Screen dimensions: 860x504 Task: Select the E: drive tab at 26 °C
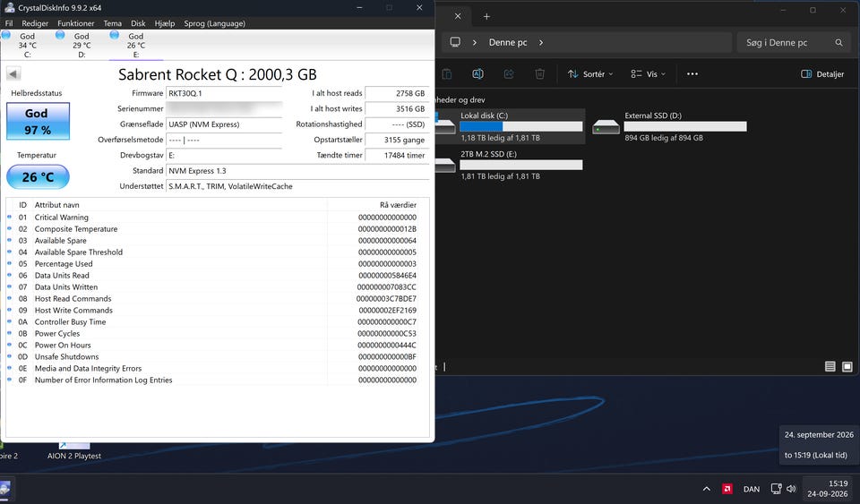coord(135,45)
